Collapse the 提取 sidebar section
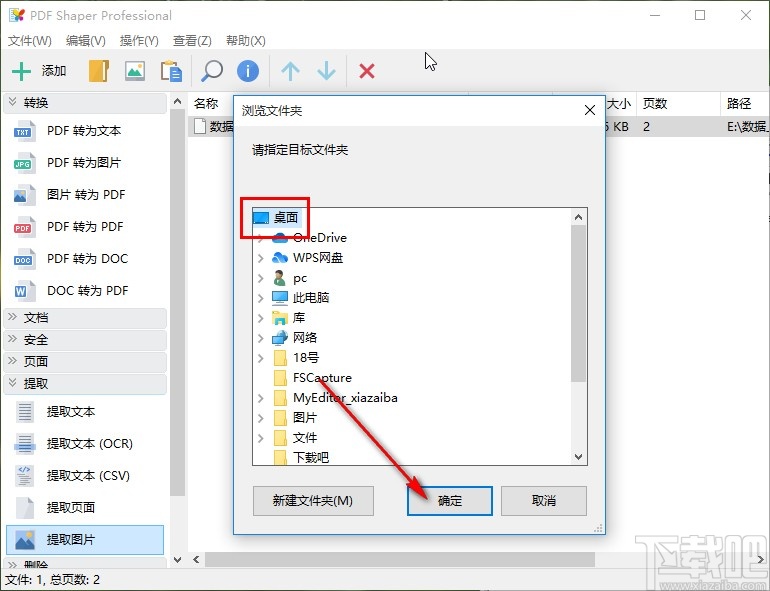Screen dimensions: 770x591 [x=84, y=384]
